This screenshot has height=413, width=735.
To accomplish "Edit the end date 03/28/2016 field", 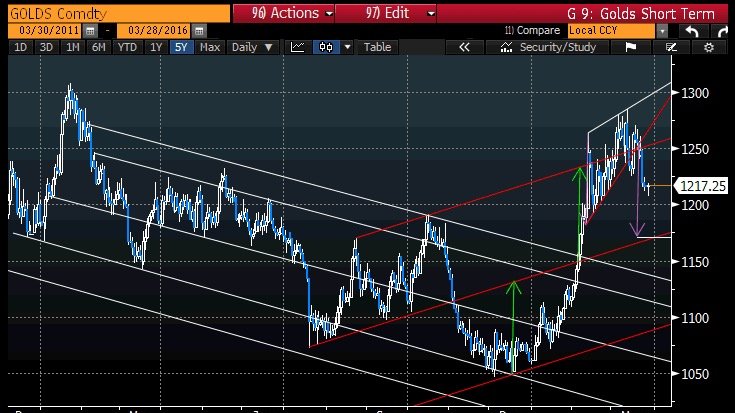I will point(155,31).
